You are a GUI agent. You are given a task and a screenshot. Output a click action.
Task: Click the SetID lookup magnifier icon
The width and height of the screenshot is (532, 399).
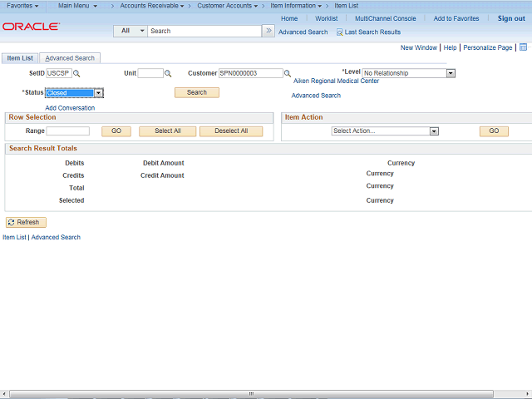click(77, 74)
